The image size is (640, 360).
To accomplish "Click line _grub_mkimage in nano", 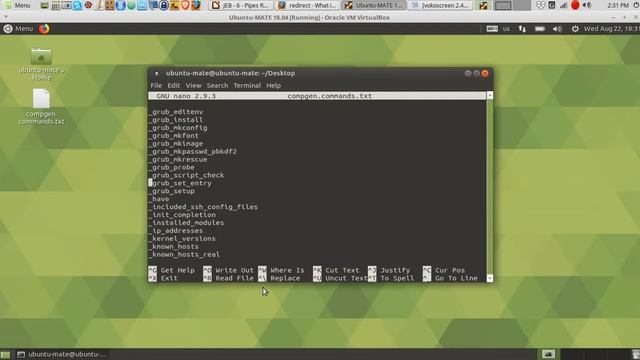I will coord(176,143).
